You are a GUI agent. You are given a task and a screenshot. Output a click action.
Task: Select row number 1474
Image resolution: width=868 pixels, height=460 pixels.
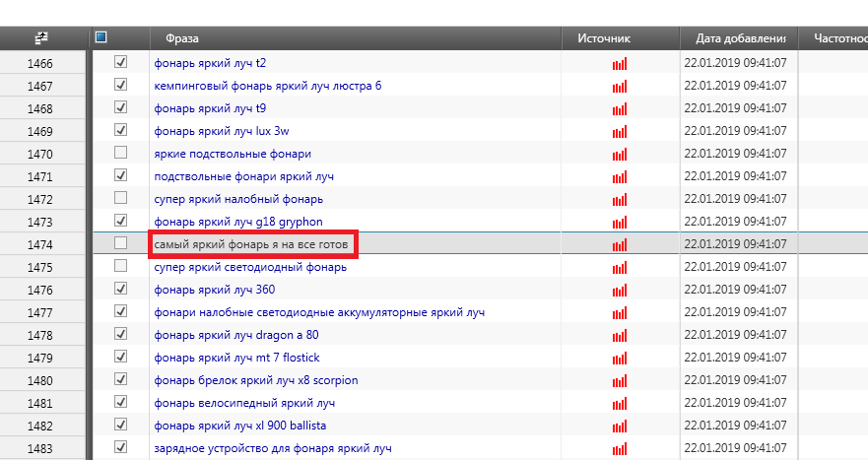tap(40, 244)
